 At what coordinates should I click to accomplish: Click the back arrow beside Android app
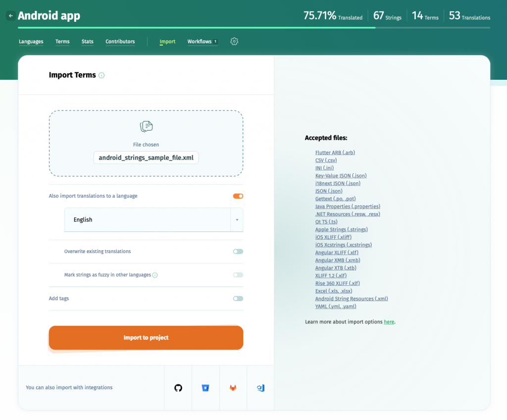point(10,16)
